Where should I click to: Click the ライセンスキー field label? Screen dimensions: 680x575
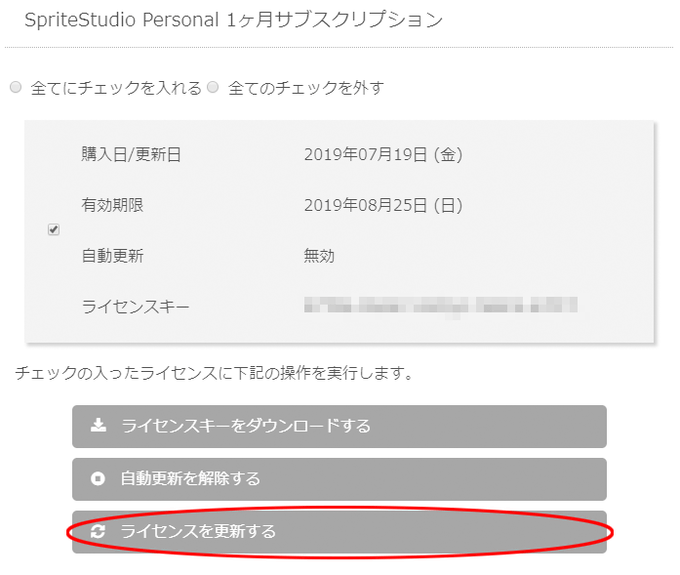point(136,307)
